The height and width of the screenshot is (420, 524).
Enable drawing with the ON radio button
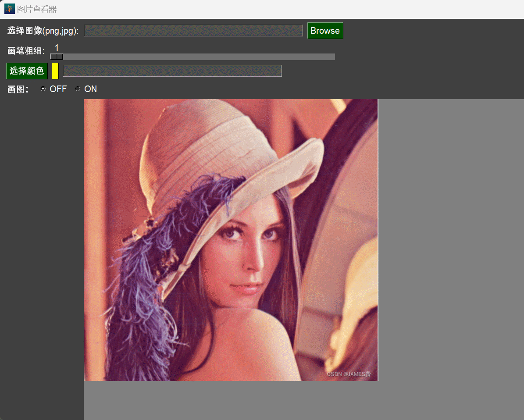(x=78, y=89)
